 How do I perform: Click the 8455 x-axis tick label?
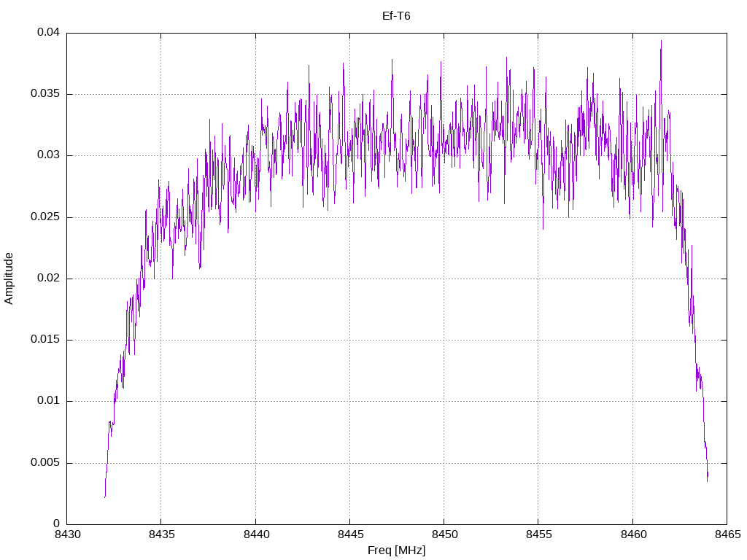[x=539, y=534]
